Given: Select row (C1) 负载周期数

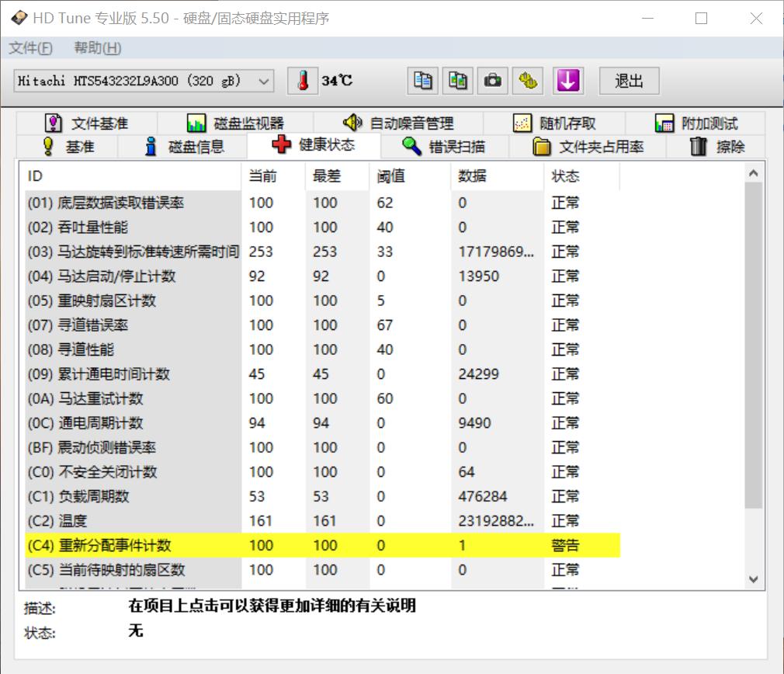Looking at the screenshot, I should coord(322,496).
